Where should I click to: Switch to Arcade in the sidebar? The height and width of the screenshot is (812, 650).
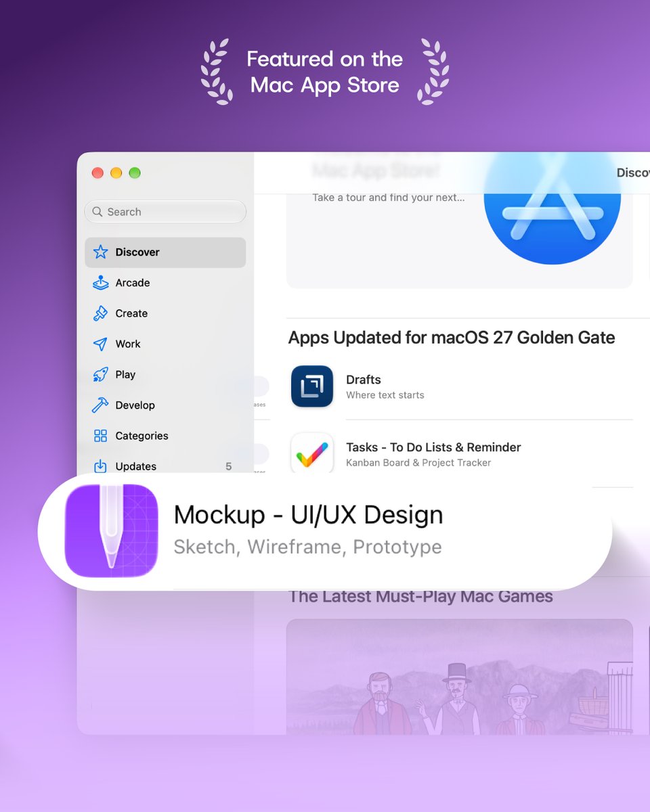click(x=165, y=283)
